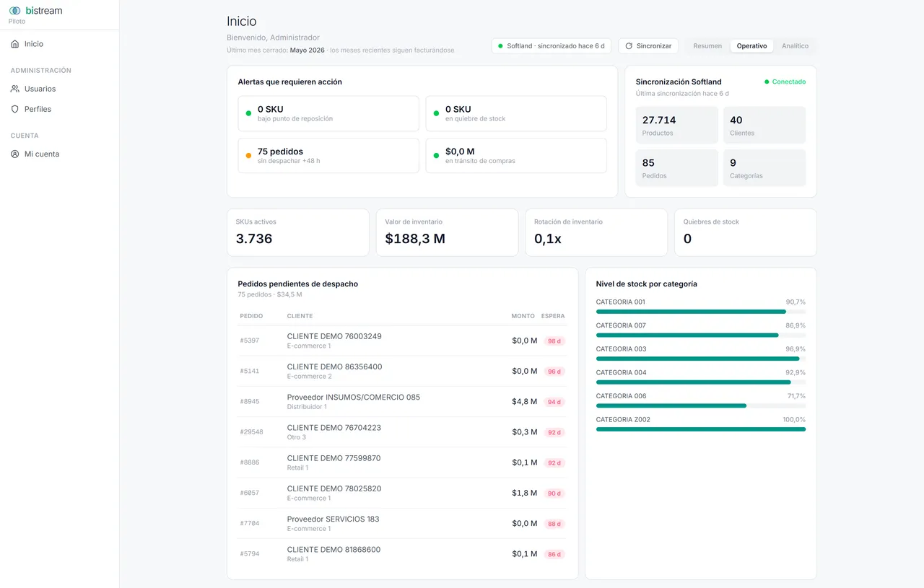The image size is (924, 588).
Task: Click the 94 d wait badge
Action: (x=554, y=402)
